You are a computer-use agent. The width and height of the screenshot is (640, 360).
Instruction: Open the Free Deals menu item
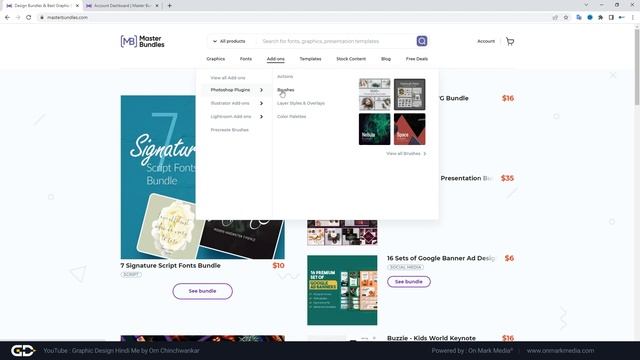tap(417, 59)
